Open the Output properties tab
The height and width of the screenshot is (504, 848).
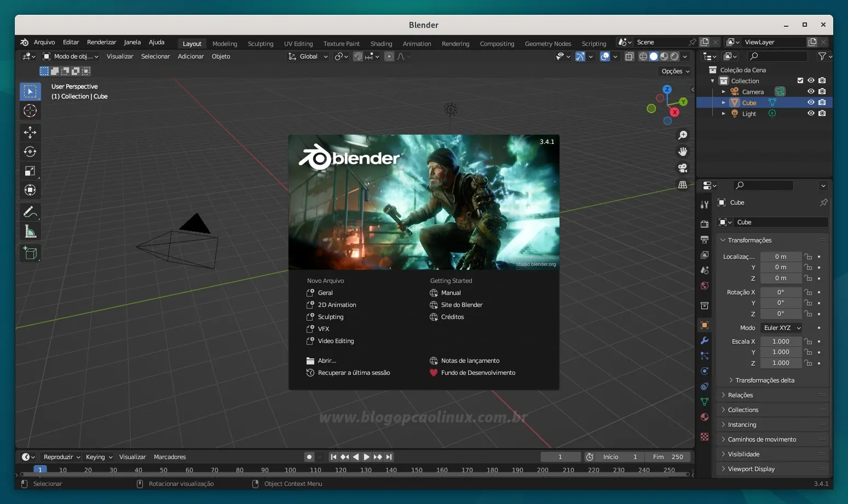(x=705, y=239)
